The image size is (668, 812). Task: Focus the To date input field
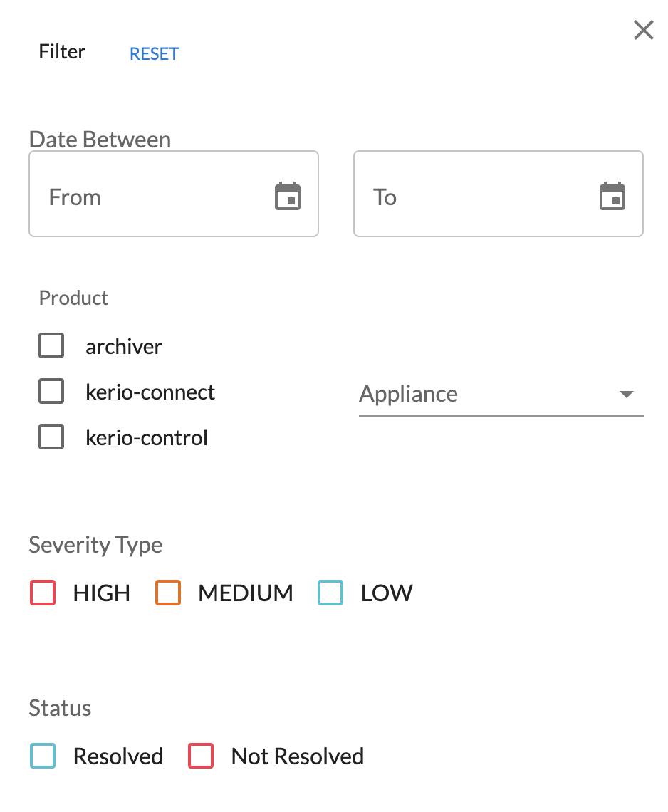499,194
